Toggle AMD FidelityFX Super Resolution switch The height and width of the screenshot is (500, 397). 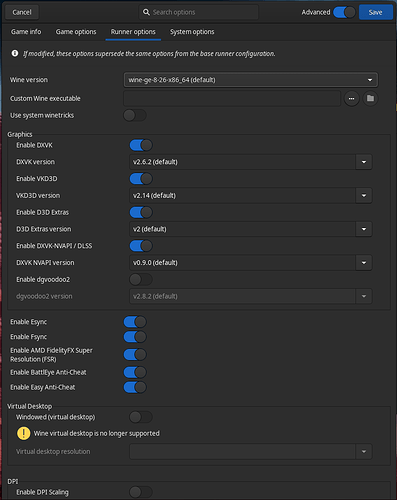point(135,355)
